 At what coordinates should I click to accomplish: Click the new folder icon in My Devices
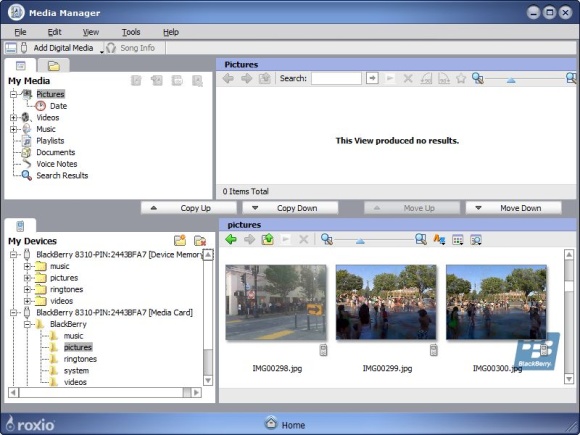180,240
